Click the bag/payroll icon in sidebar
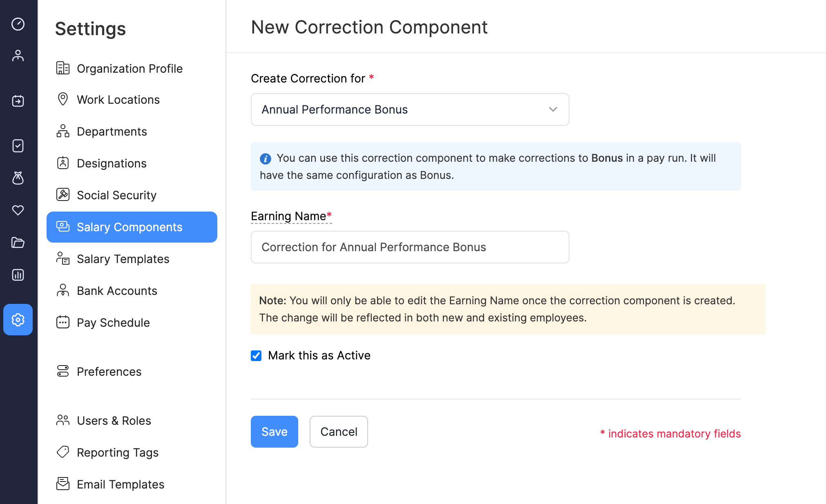 18,177
